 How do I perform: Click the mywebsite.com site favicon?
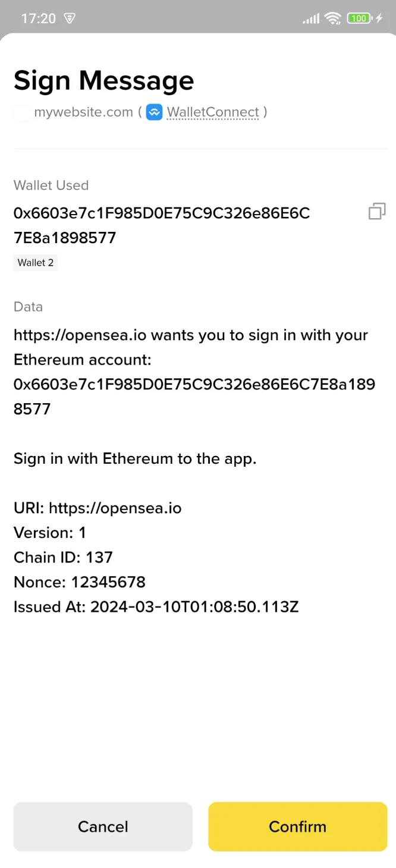(x=21, y=112)
